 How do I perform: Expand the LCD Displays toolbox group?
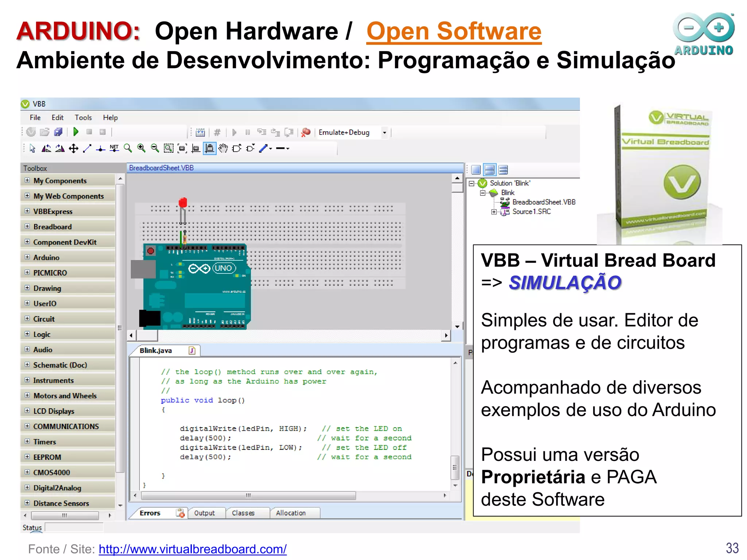(27, 411)
